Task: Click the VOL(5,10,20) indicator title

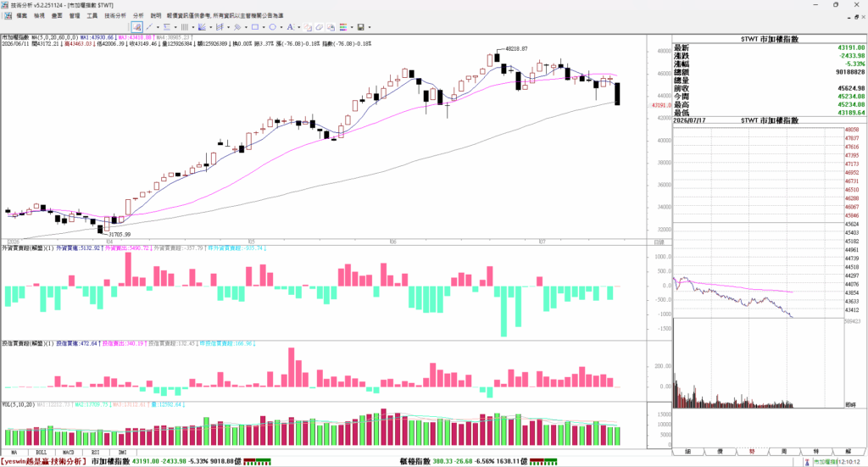Action: tap(19, 405)
